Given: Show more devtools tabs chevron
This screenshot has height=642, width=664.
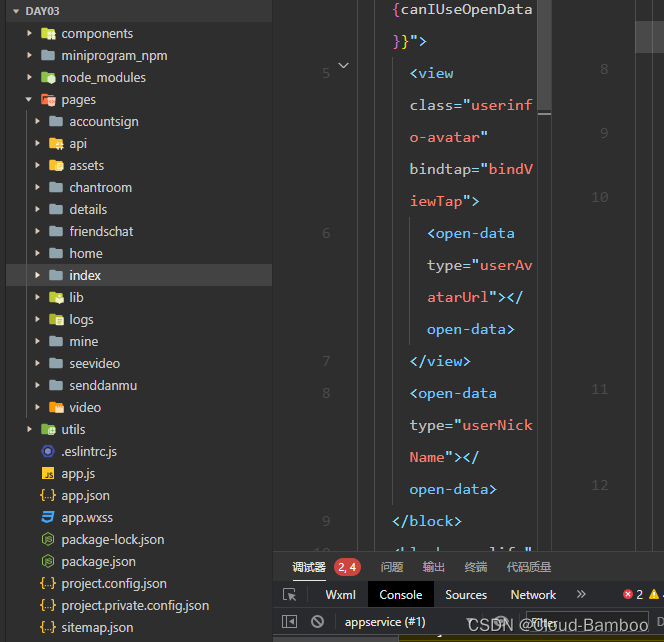Looking at the screenshot, I should click(x=581, y=594).
